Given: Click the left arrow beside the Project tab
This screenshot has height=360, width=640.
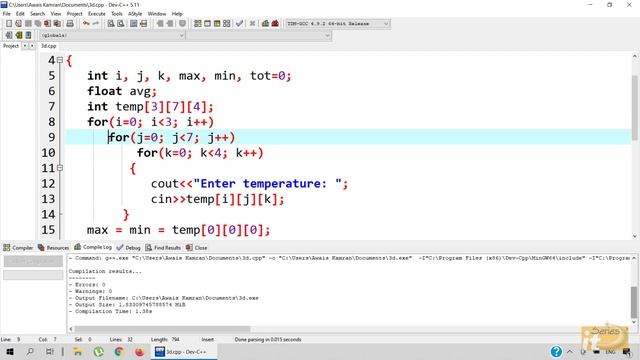Looking at the screenshot, I should (x=25, y=46).
